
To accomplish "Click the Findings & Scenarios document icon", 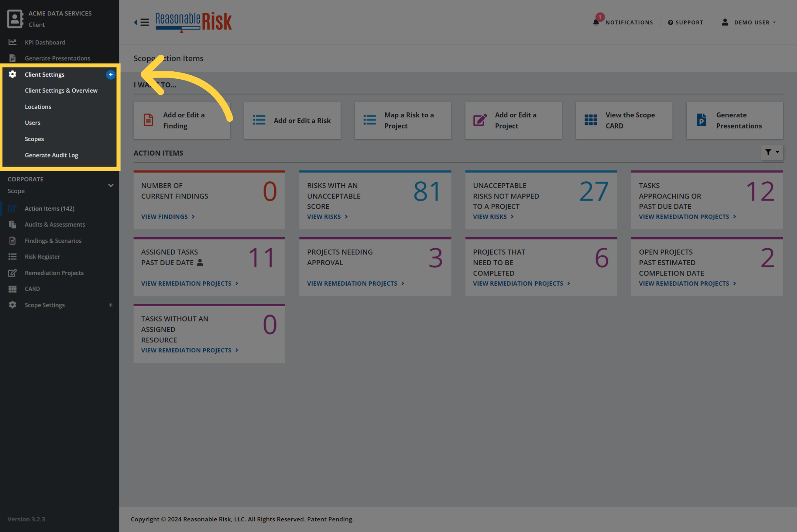I will tap(13, 240).
